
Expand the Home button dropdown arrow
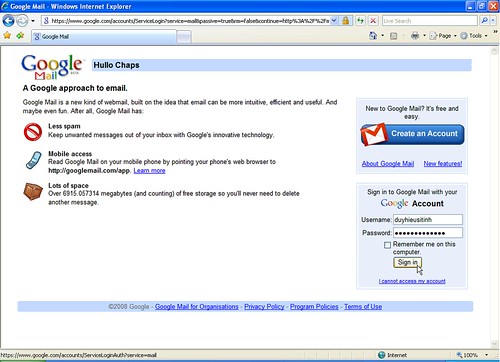[382, 35]
